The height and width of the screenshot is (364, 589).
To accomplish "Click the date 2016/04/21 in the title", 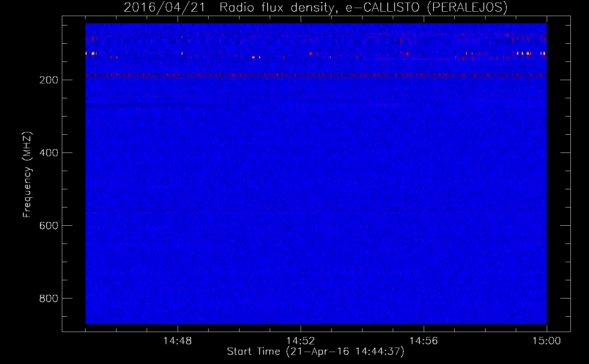I will click(165, 8).
